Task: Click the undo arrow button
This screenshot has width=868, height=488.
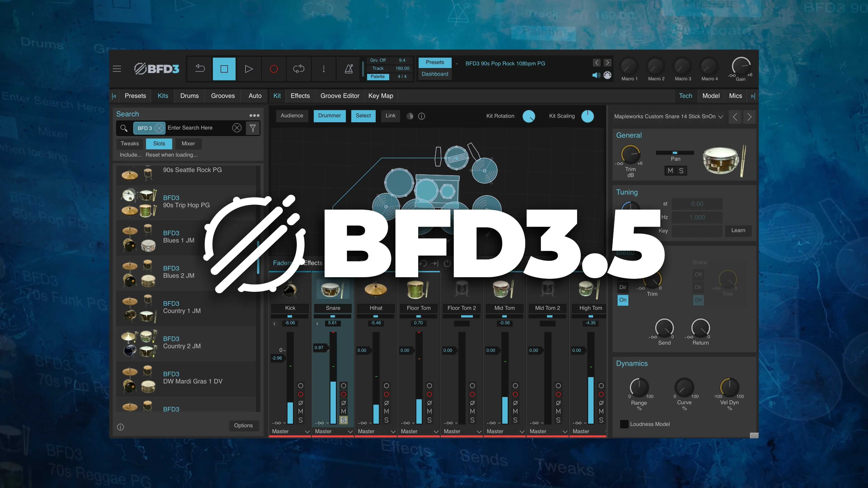Action: [x=200, y=69]
